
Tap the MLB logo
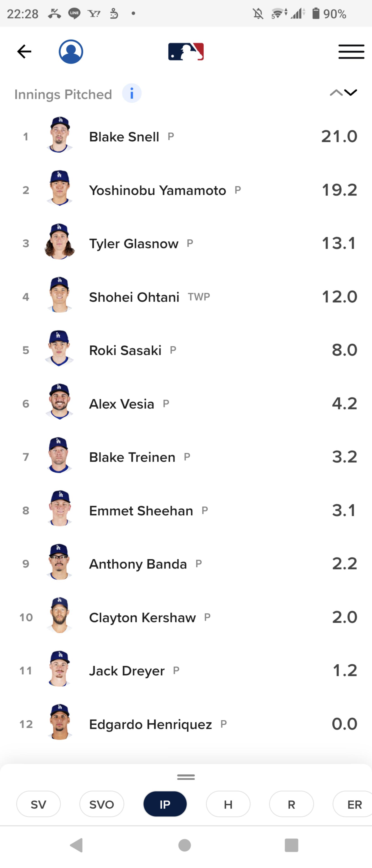coord(186,52)
